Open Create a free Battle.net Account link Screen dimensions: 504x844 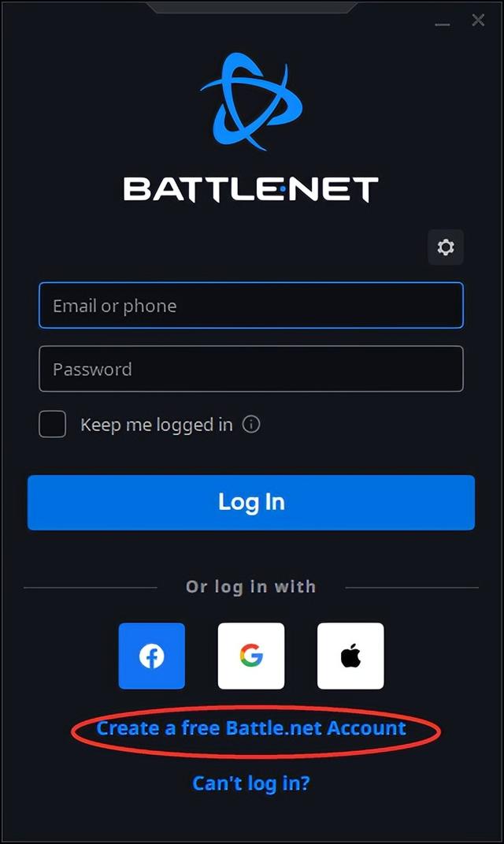251,727
